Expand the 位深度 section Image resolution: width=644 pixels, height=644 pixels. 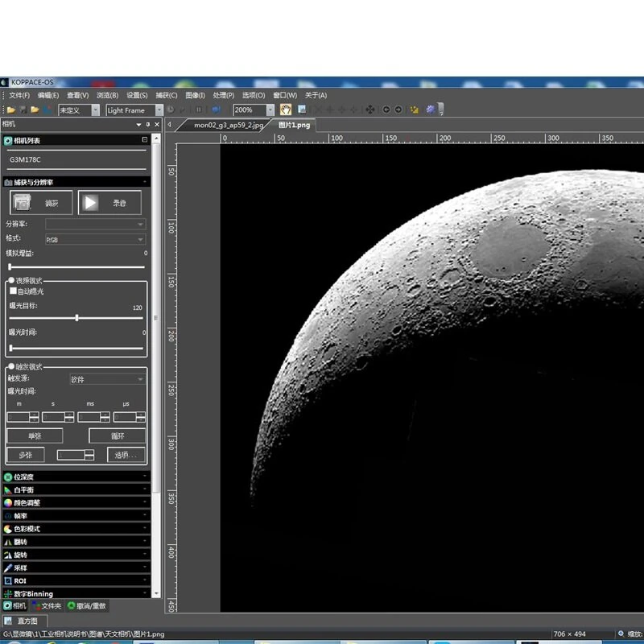pyautogui.click(x=76, y=477)
